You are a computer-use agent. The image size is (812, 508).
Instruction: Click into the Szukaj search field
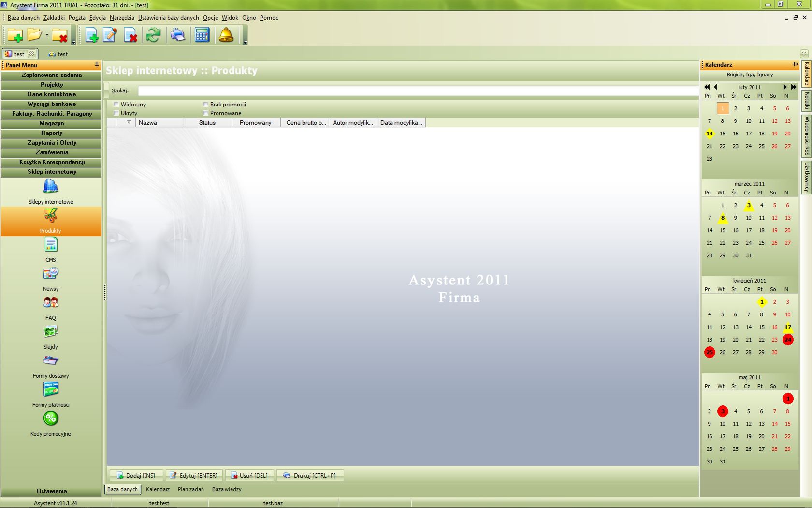pos(418,90)
